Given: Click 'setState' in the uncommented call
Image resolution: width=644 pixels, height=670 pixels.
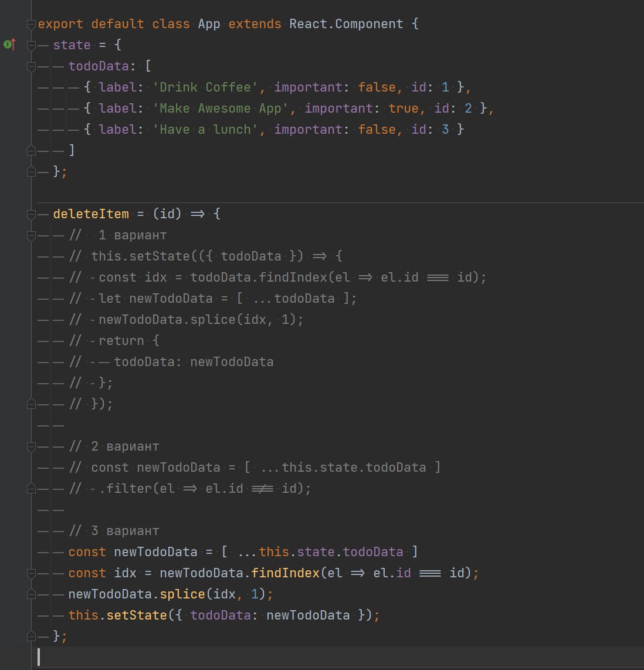Looking at the screenshot, I should tap(137, 615).
